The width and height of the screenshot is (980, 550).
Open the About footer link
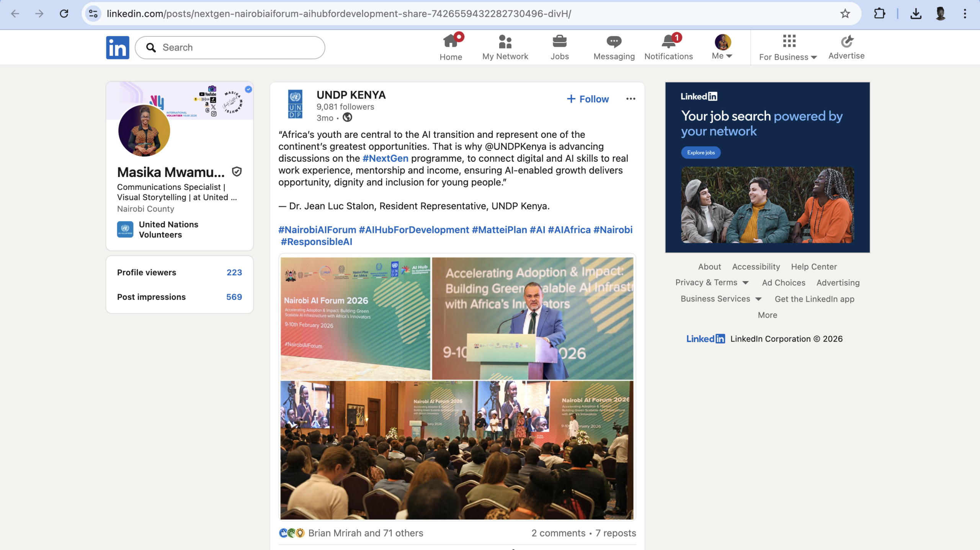click(x=709, y=267)
